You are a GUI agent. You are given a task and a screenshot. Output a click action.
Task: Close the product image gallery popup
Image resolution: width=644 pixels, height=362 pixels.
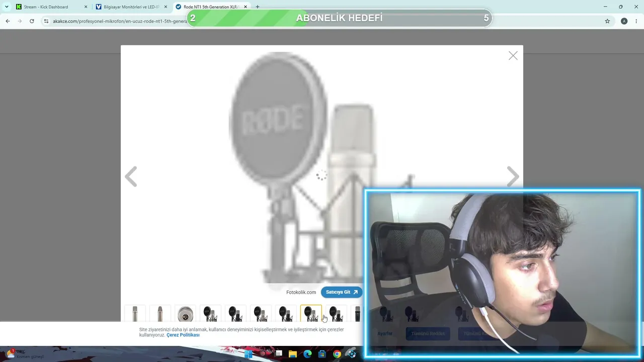coord(513,56)
